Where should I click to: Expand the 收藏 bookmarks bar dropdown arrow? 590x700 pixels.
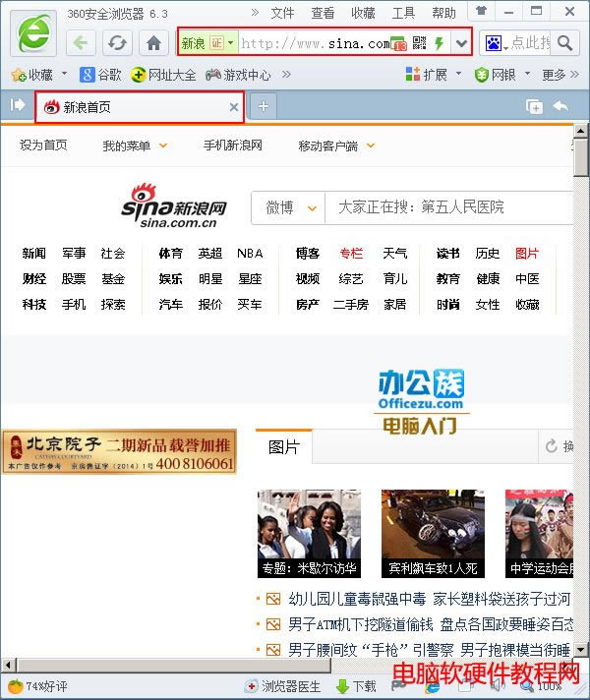pyautogui.click(x=64, y=73)
